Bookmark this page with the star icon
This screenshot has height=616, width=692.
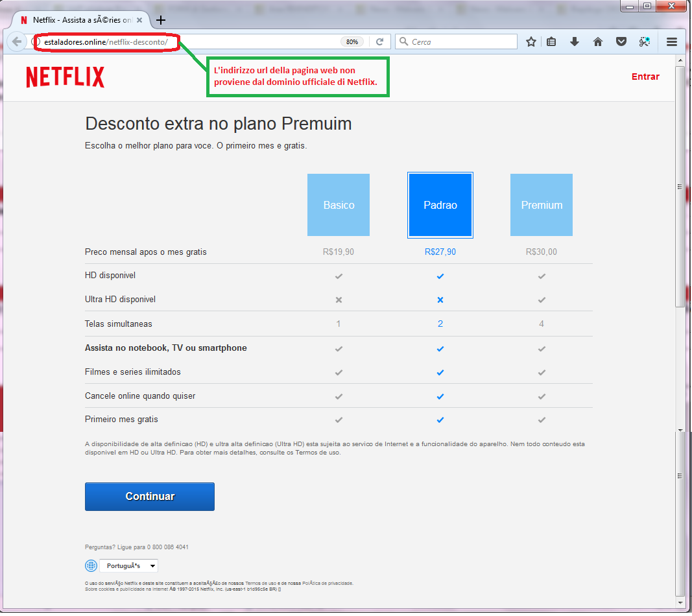tap(531, 42)
